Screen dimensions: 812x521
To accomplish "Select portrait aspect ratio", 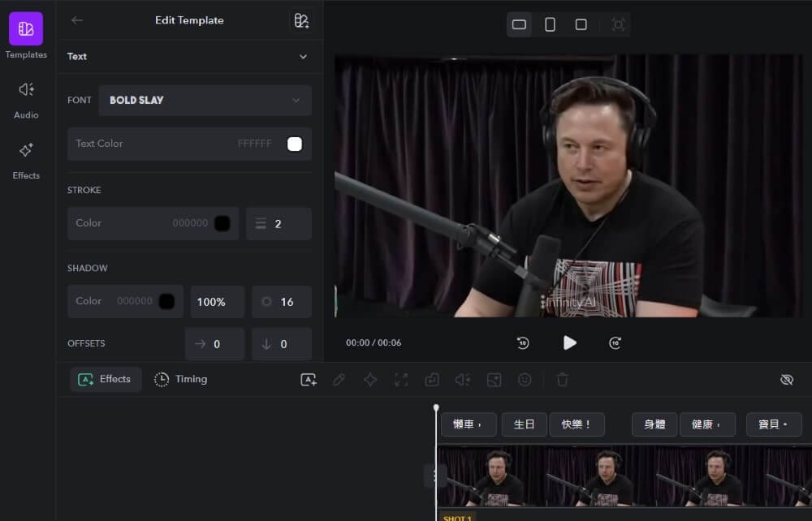I will [550, 24].
